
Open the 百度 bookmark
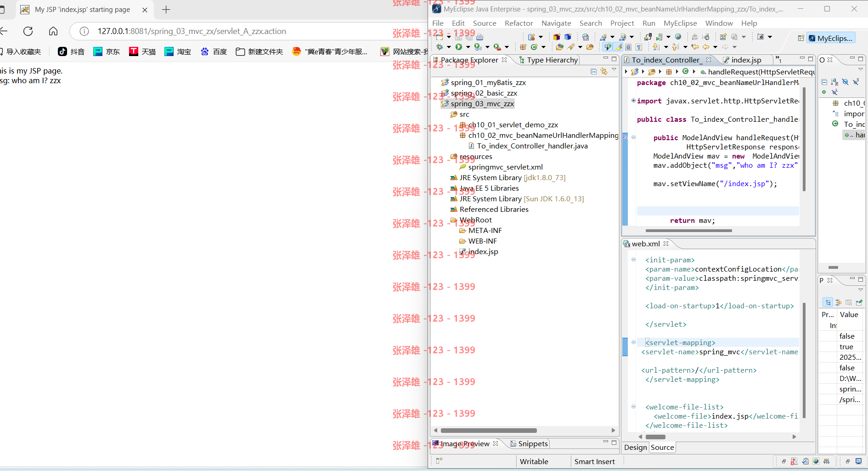(214, 51)
